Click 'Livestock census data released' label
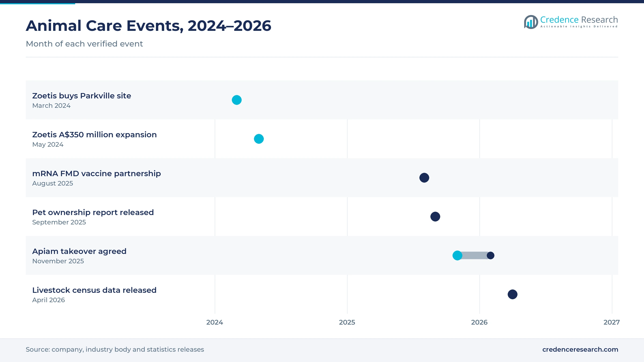Screen dimensions: 644x362 tap(94, 290)
